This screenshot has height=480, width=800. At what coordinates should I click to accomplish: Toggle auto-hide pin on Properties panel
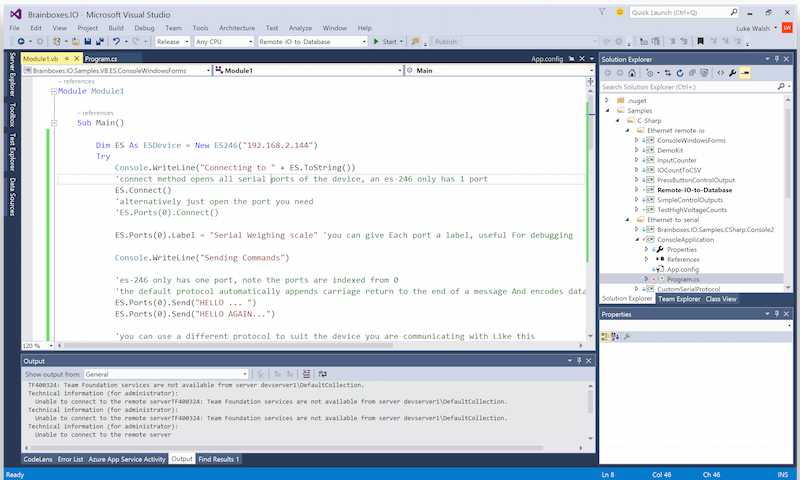coord(777,314)
